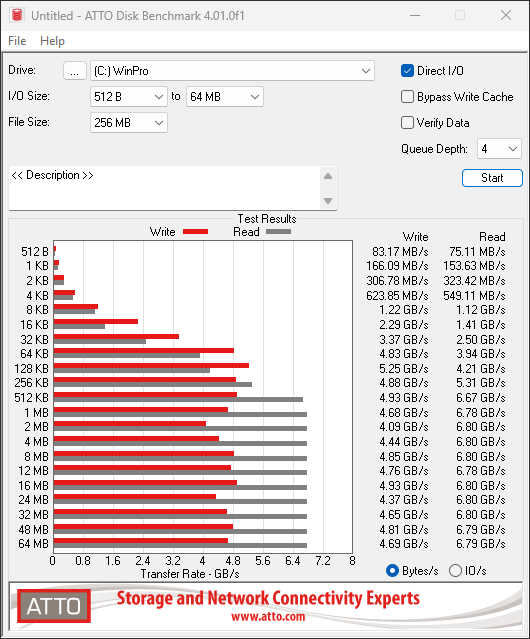Click the 16 KB read value 1.41 GB/s

[x=481, y=325]
